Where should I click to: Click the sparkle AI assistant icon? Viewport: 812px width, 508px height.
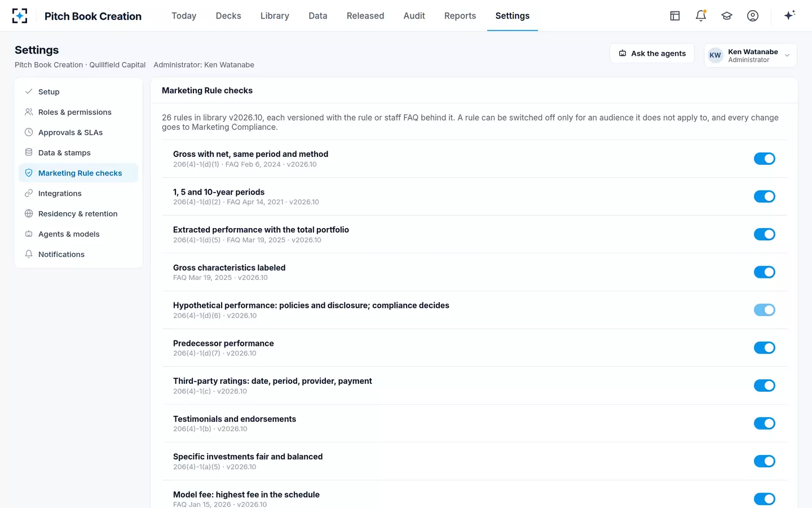click(789, 15)
